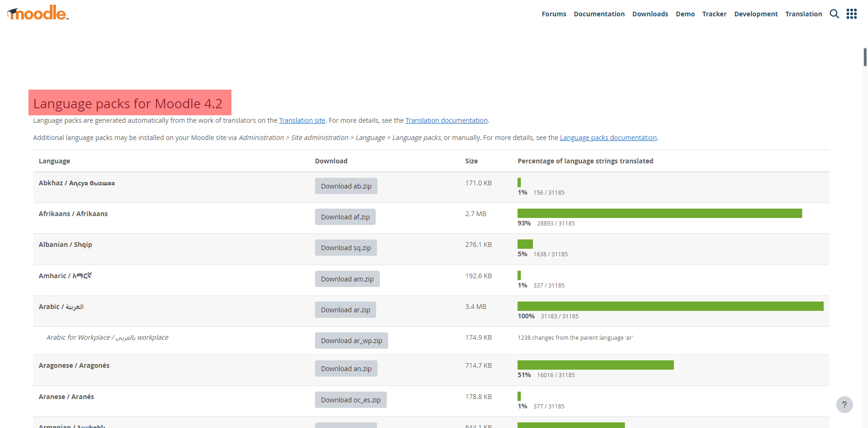The image size is (868, 428).
Task: Open the Downloads page
Action: click(x=650, y=14)
